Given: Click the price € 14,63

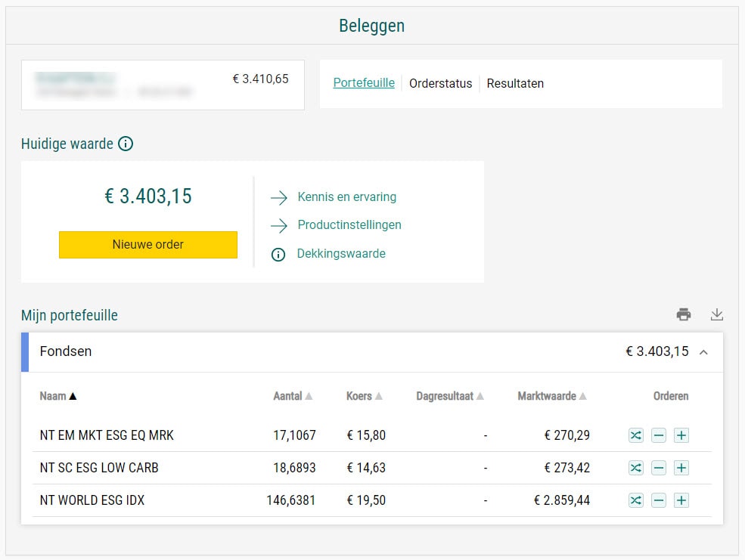Looking at the screenshot, I should point(366,468).
